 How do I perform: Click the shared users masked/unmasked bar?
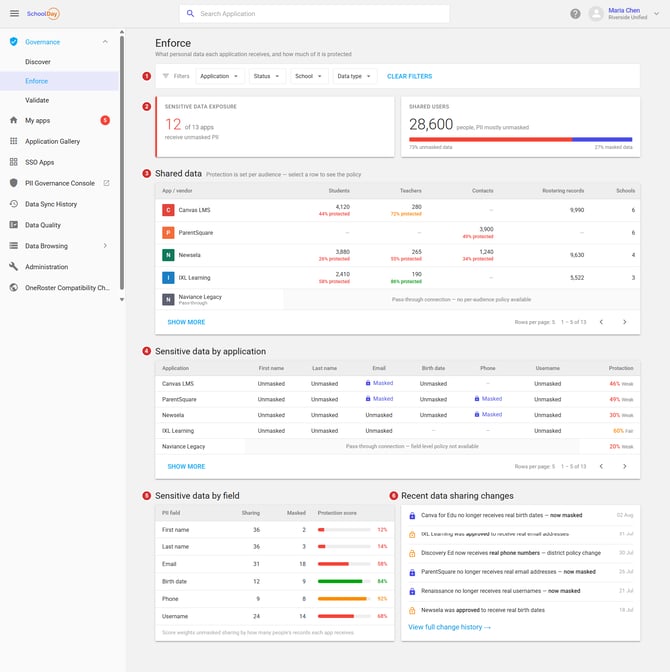click(x=520, y=139)
